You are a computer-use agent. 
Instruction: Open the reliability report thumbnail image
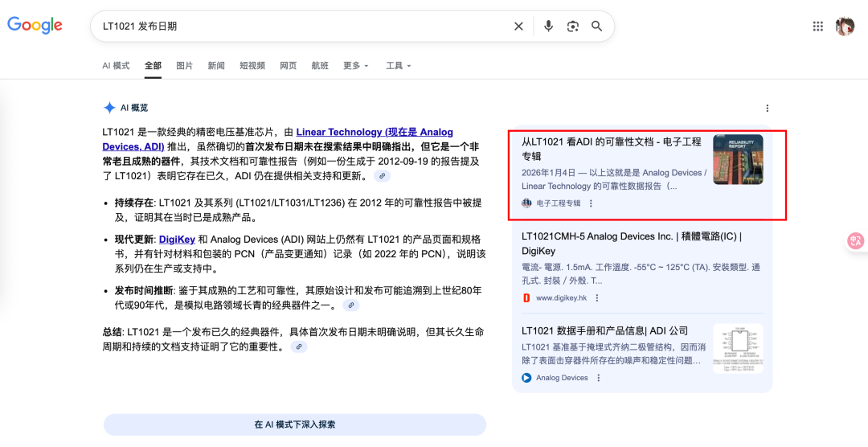tap(738, 159)
